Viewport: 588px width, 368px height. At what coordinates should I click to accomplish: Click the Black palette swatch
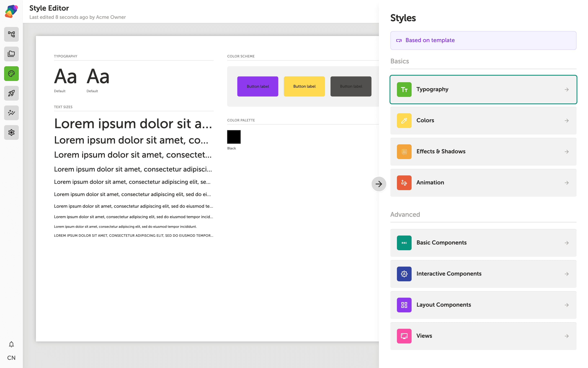[x=234, y=137]
